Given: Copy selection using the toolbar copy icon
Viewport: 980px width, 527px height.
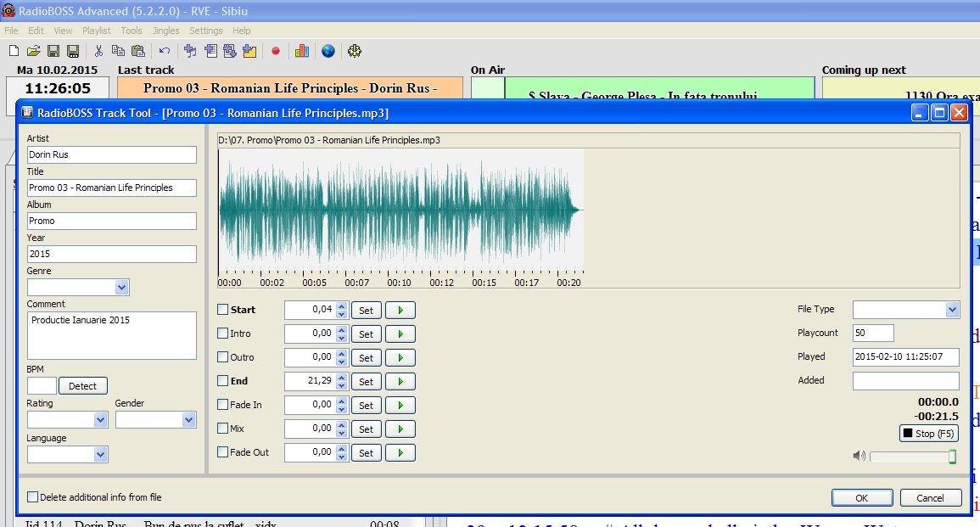Looking at the screenshot, I should [118, 51].
